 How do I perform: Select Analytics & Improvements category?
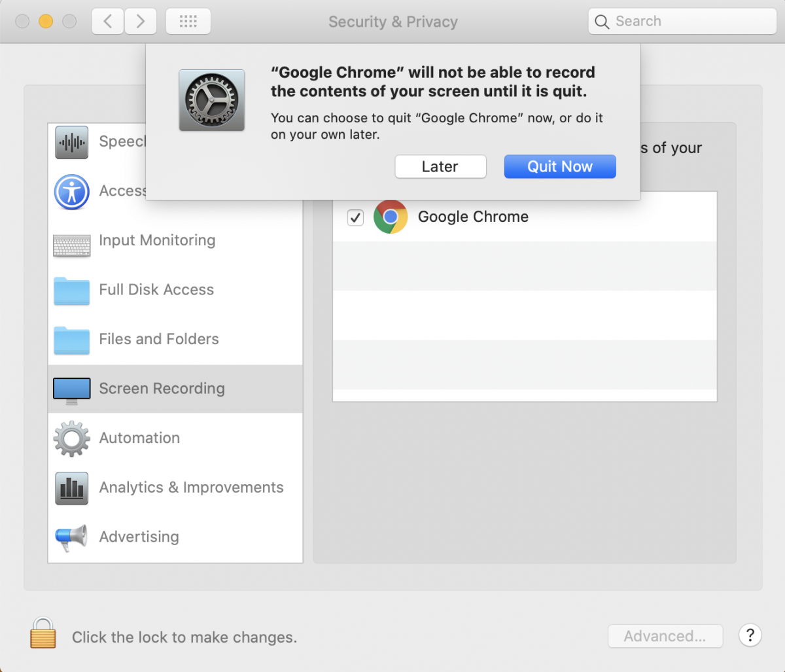pos(192,487)
